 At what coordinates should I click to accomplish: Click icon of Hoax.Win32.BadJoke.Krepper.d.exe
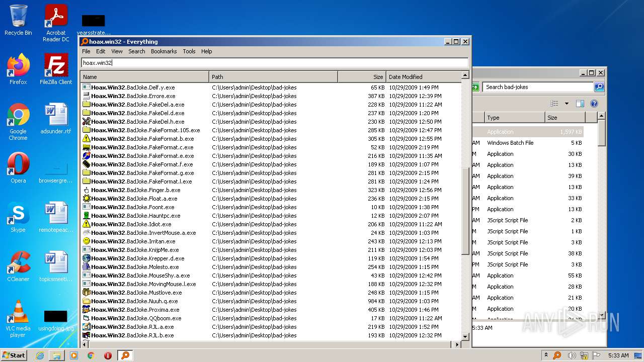(87, 258)
